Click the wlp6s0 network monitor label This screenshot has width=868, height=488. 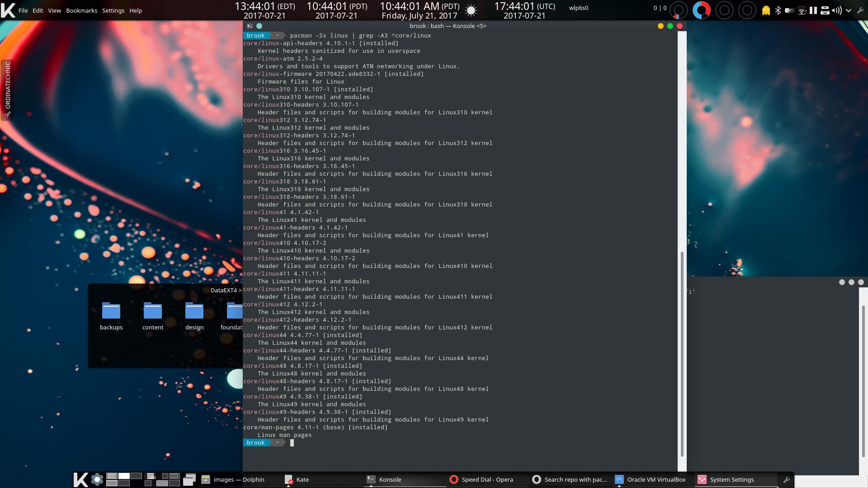[579, 8]
